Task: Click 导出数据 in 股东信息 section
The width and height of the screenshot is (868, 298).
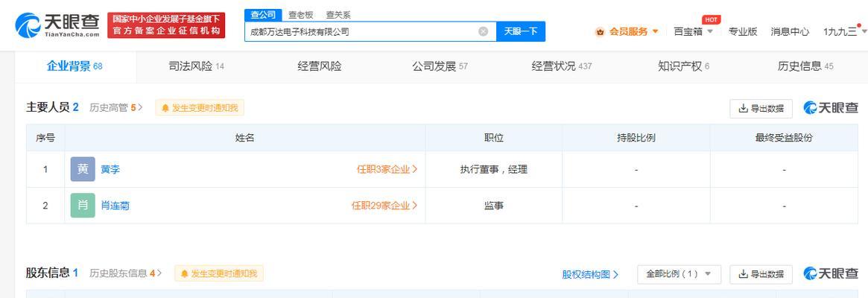Action: point(761,274)
